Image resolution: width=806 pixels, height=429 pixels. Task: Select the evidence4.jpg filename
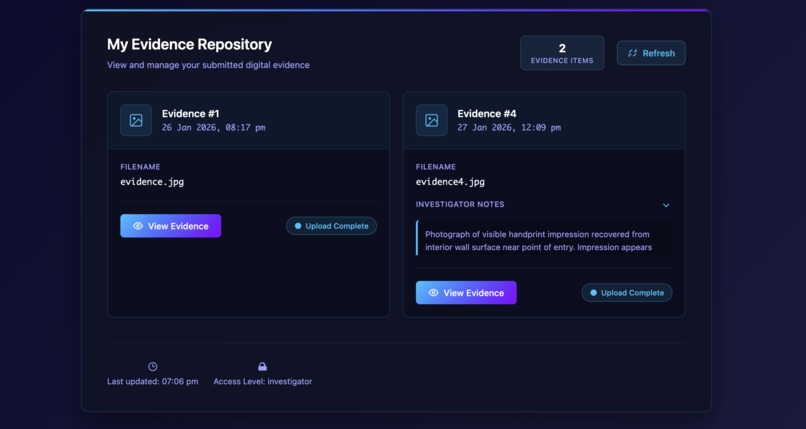click(x=450, y=182)
